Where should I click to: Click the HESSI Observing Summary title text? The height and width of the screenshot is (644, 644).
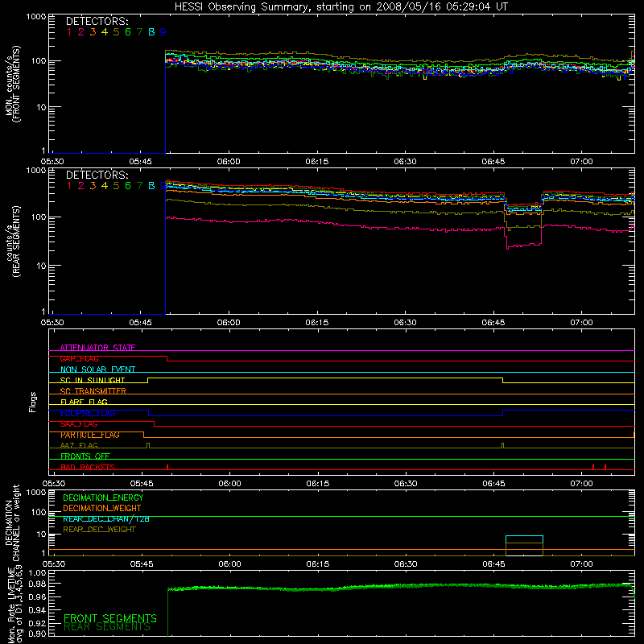pyautogui.click(x=341, y=7)
